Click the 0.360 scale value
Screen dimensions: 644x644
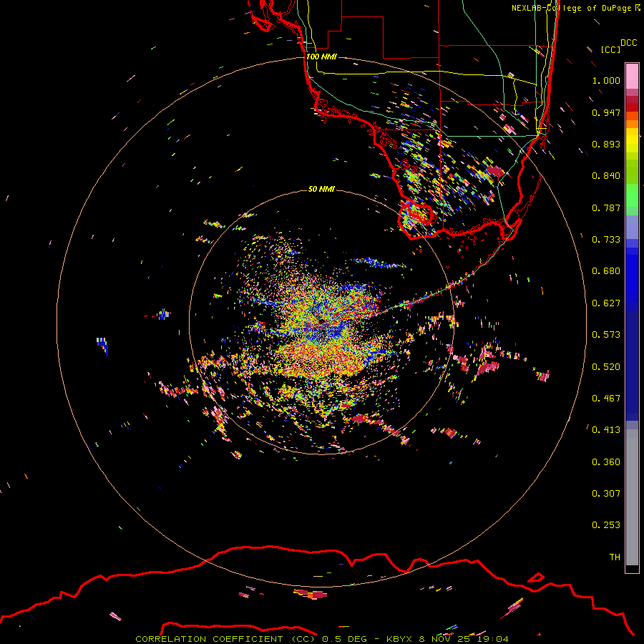(x=606, y=462)
